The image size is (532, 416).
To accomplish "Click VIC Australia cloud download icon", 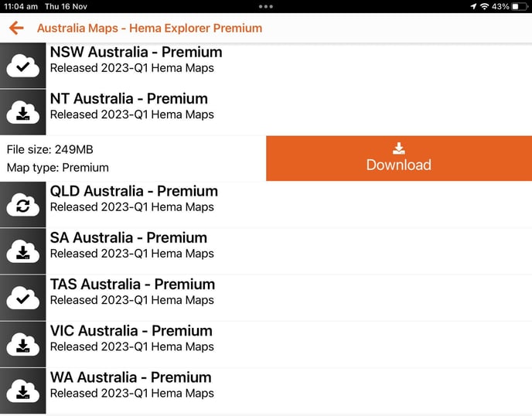I will (22, 344).
